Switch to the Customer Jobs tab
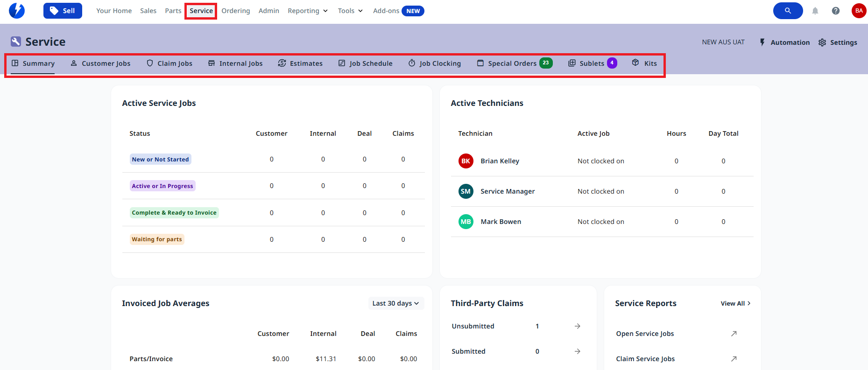The image size is (868, 370). pos(100,63)
